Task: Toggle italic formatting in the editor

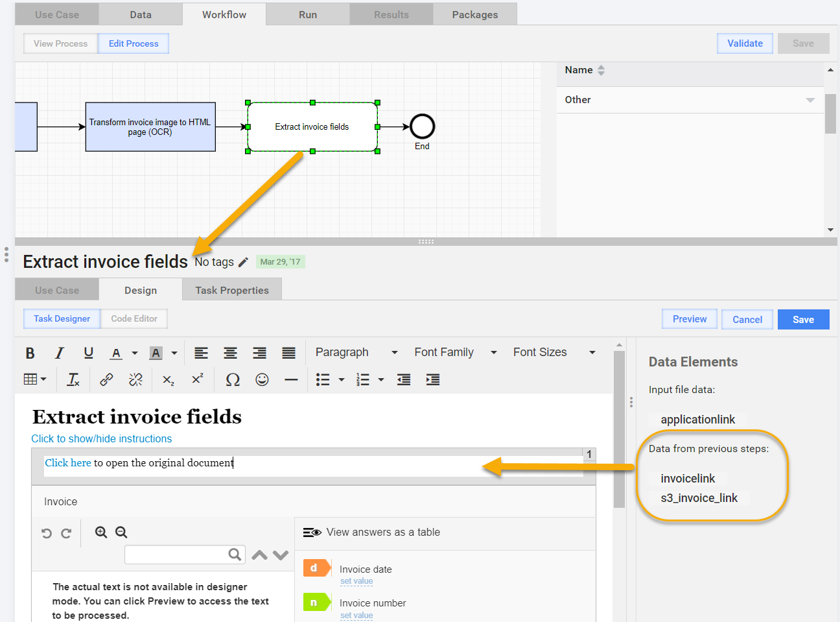Action: coord(60,353)
